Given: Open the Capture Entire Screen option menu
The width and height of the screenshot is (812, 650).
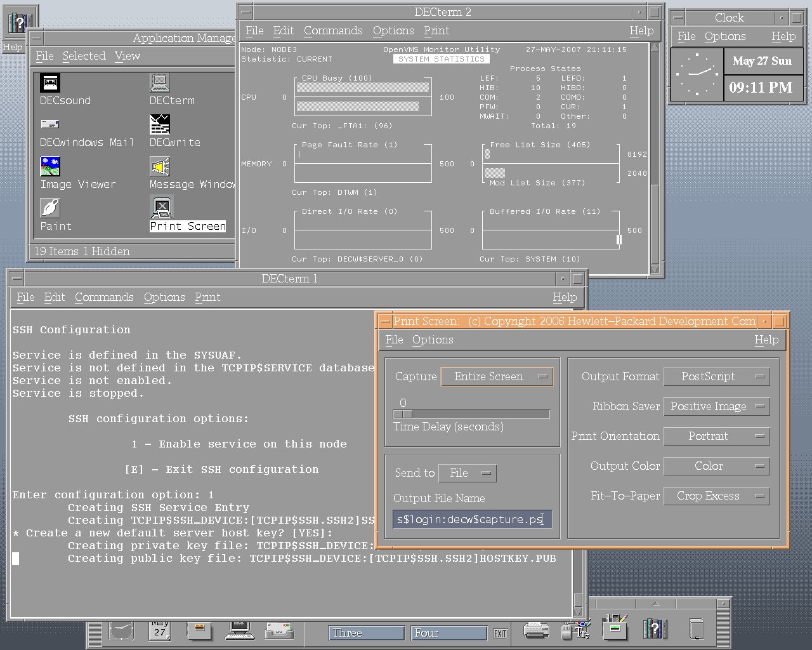Looking at the screenshot, I should [x=497, y=377].
